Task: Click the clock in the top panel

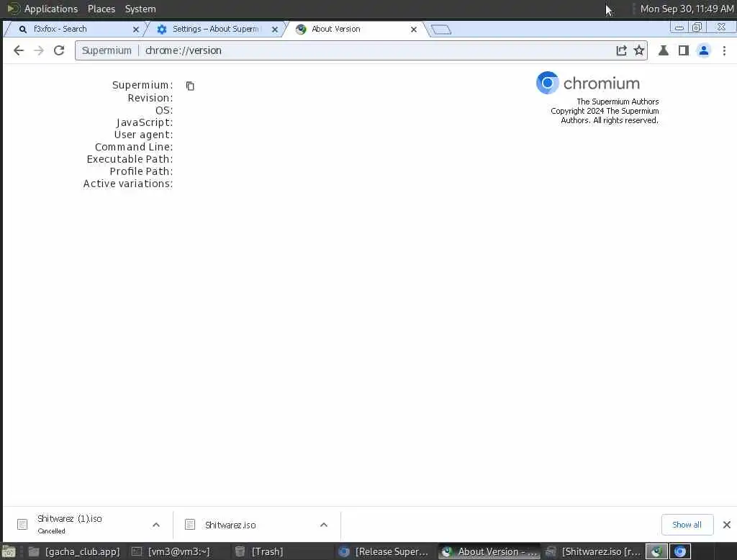Action: [x=687, y=9]
